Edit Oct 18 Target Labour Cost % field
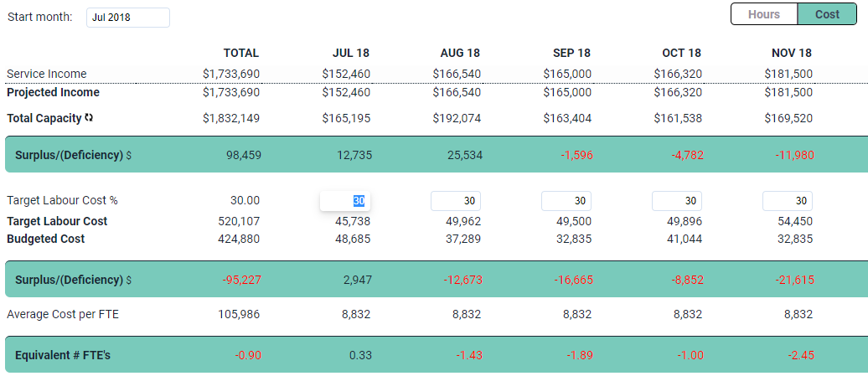Screen dimensions: 868x376 (x=677, y=201)
